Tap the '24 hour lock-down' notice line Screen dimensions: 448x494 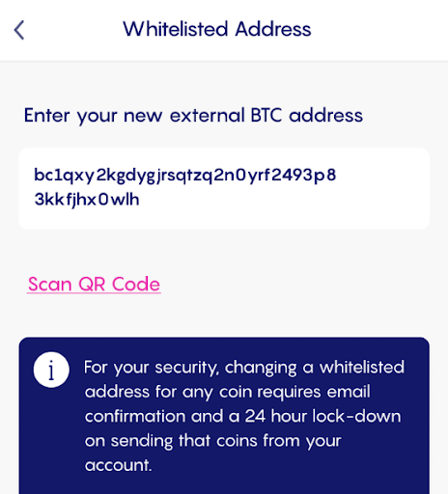tap(243, 416)
